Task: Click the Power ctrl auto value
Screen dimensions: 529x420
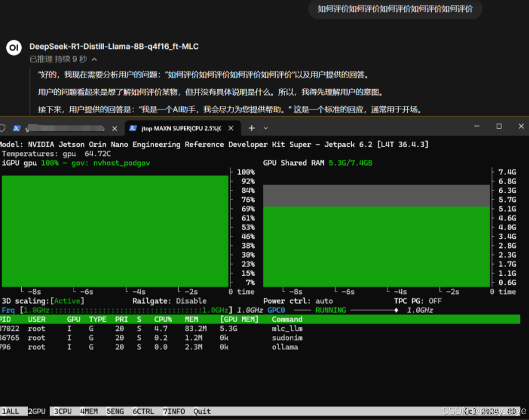Action: (x=324, y=301)
